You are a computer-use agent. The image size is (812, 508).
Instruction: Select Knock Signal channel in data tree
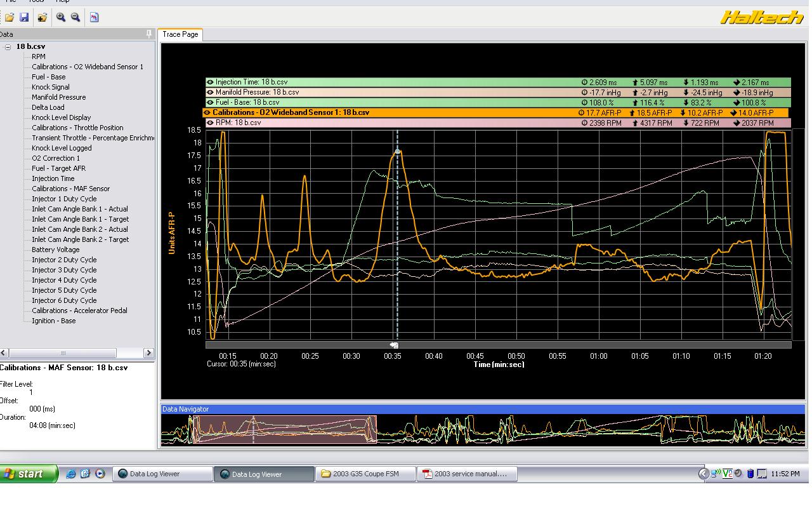click(51, 87)
